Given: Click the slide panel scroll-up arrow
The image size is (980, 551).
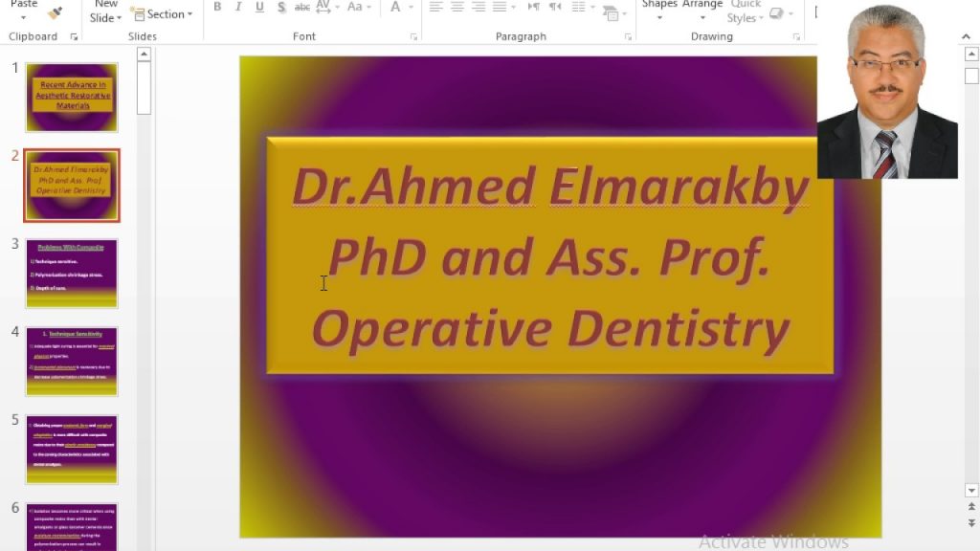Looking at the screenshot, I should [x=144, y=55].
